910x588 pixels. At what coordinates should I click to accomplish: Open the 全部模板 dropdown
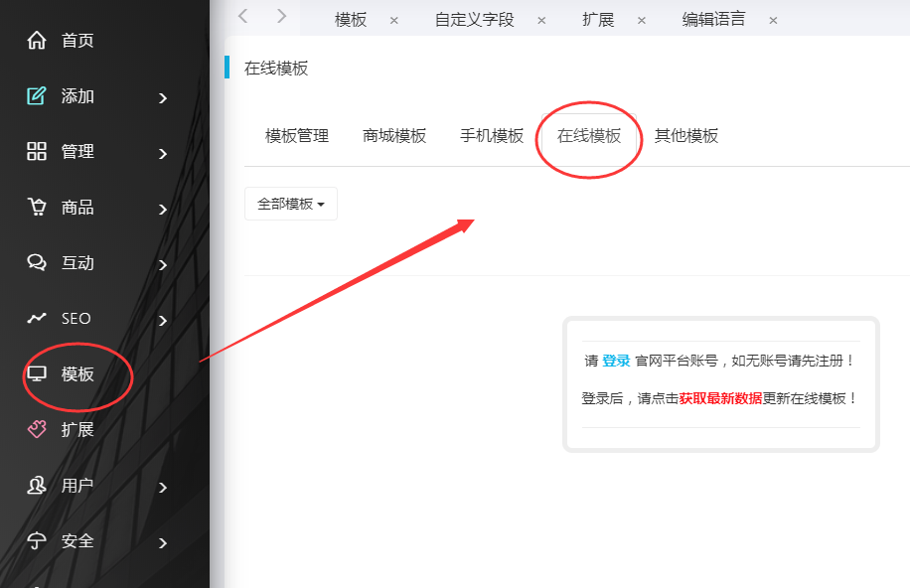(x=290, y=204)
